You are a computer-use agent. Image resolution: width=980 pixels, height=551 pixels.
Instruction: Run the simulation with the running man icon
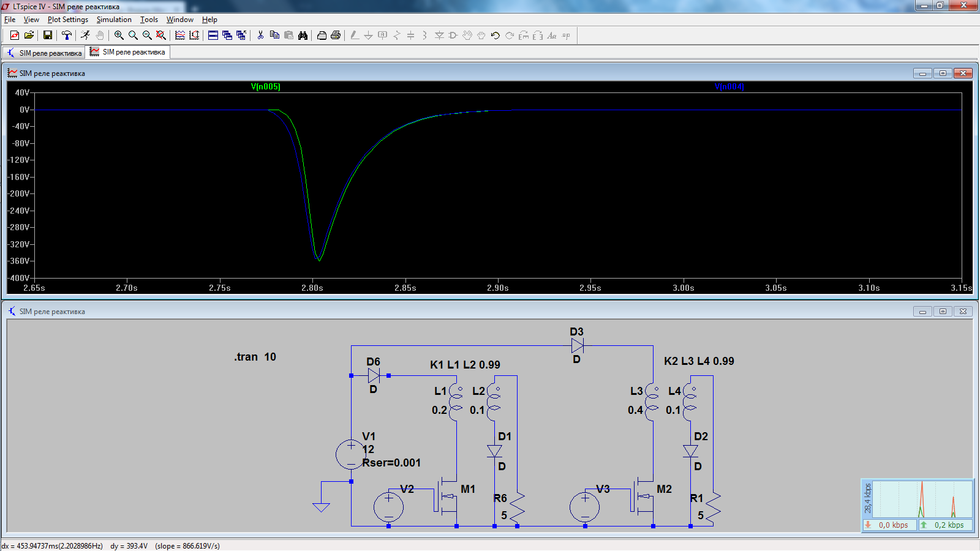tap(85, 36)
